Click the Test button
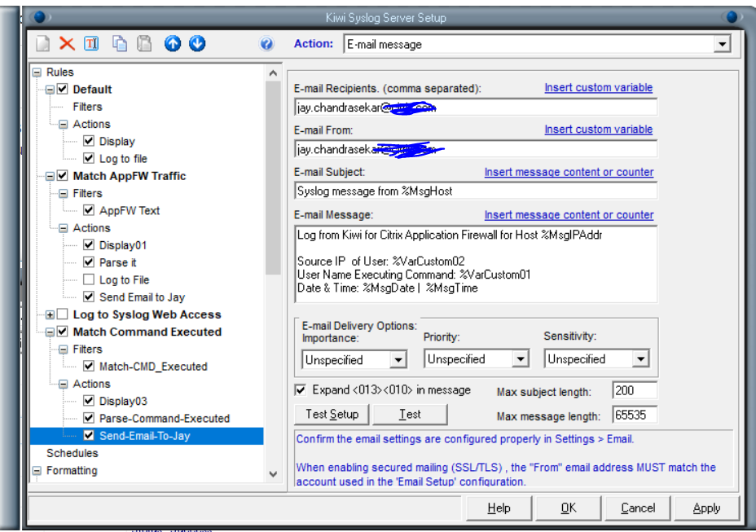The height and width of the screenshot is (532, 756). point(410,415)
